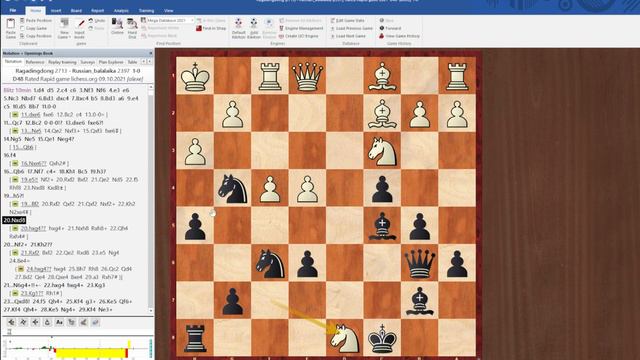Select the white queen on the board
The height and width of the screenshot is (360, 640).
tap(307, 76)
